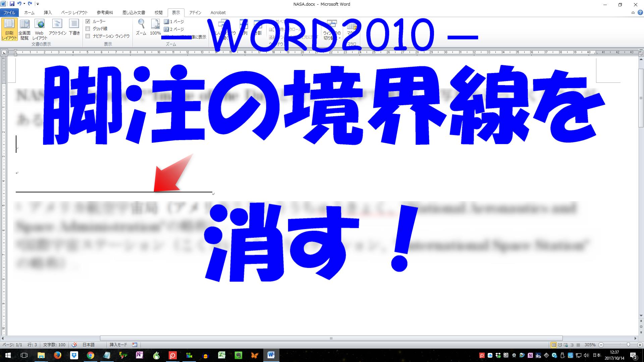Expand Customize Quick Access Toolbar dropdown
Screen dimensions: 644x362
[38, 4]
